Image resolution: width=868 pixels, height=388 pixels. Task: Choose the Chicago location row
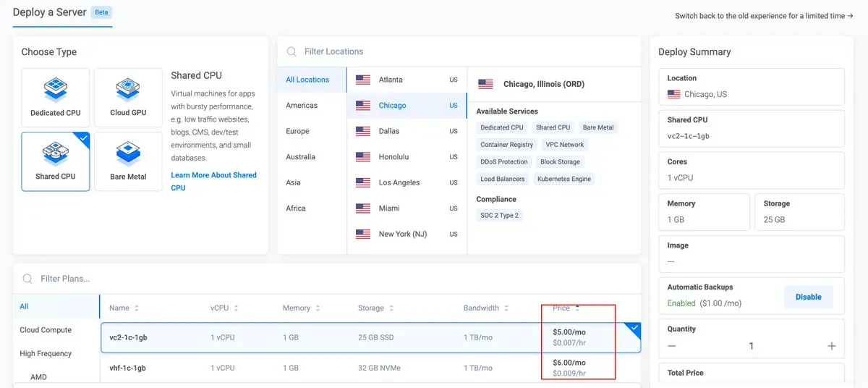tap(407, 106)
